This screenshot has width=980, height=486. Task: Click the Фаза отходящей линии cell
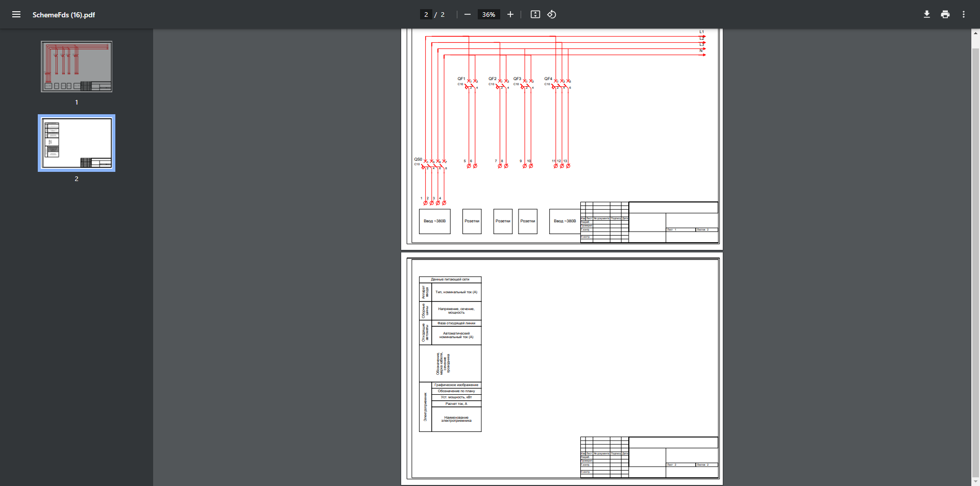click(456, 323)
